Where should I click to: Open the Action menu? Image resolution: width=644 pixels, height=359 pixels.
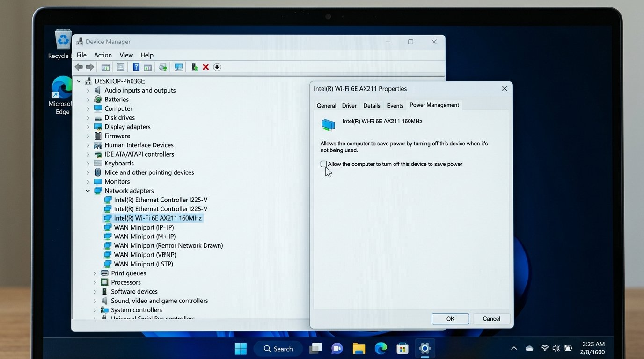click(103, 55)
